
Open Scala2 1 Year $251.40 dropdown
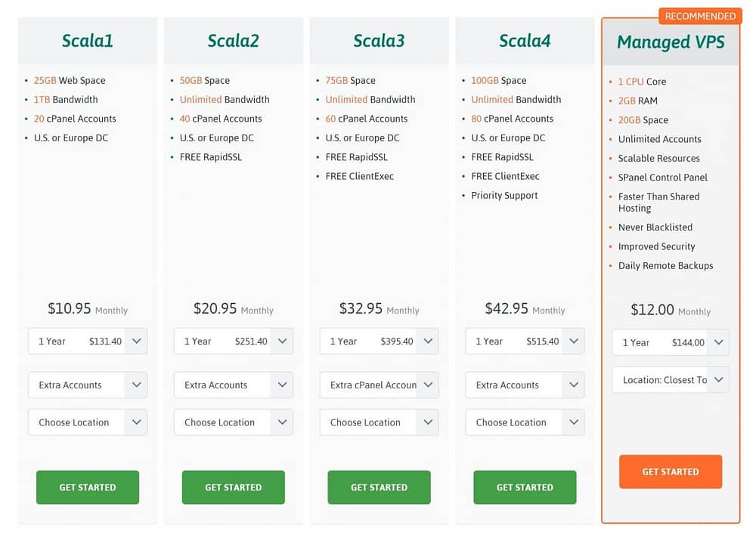click(234, 342)
